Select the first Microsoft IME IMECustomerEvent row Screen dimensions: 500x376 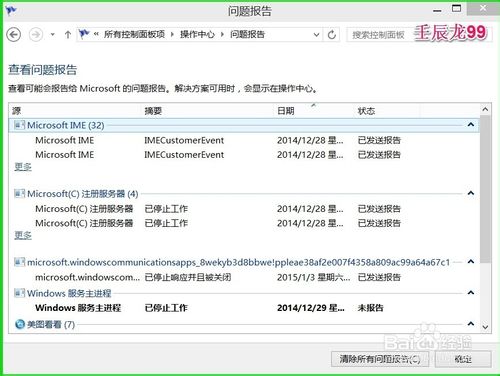[244, 140]
